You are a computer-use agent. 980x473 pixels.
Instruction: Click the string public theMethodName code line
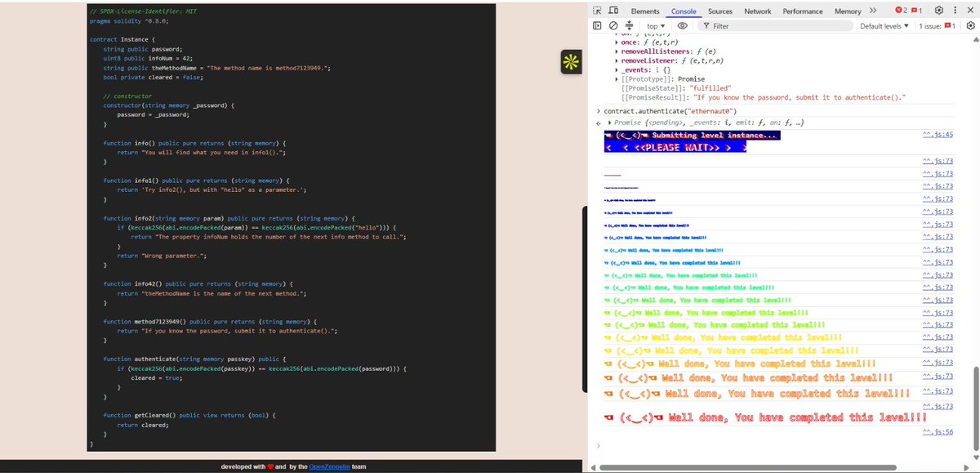217,68
